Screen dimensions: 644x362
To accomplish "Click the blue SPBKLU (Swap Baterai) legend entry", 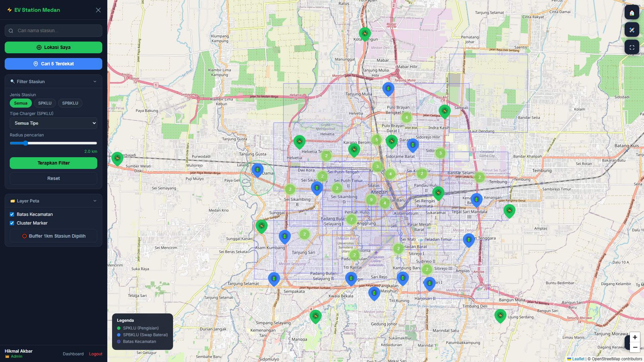I will [x=142, y=335].
